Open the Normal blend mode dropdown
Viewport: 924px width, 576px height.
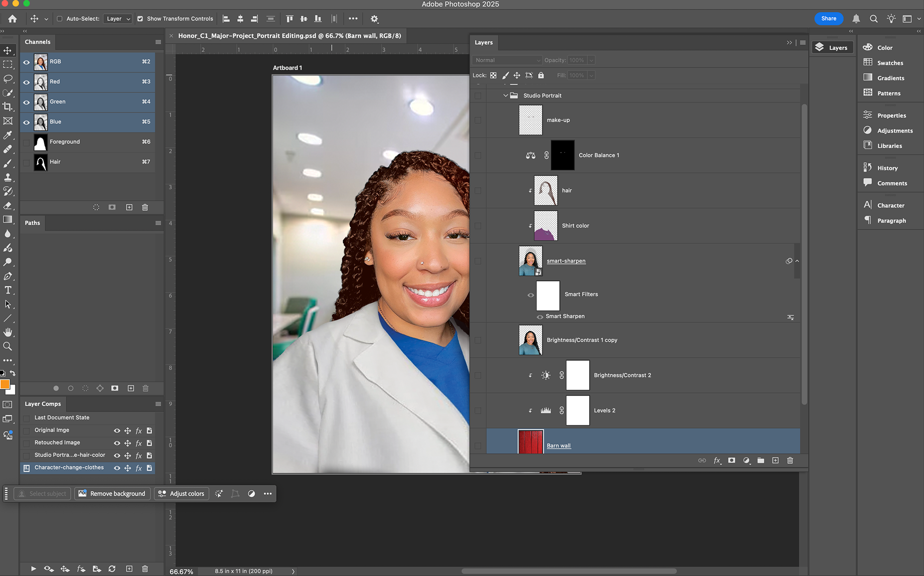[507, 60]
